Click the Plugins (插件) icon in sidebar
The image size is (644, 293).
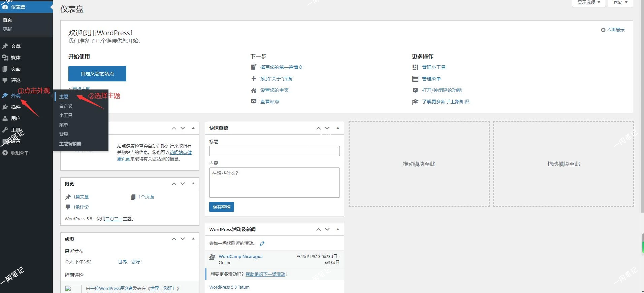click(5, 107)
